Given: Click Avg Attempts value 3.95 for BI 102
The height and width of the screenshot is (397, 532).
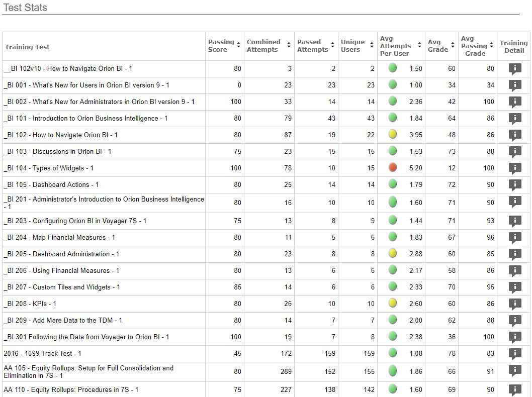Looking at the screenshot, I should pyautogui.click(x=416, y=135).
